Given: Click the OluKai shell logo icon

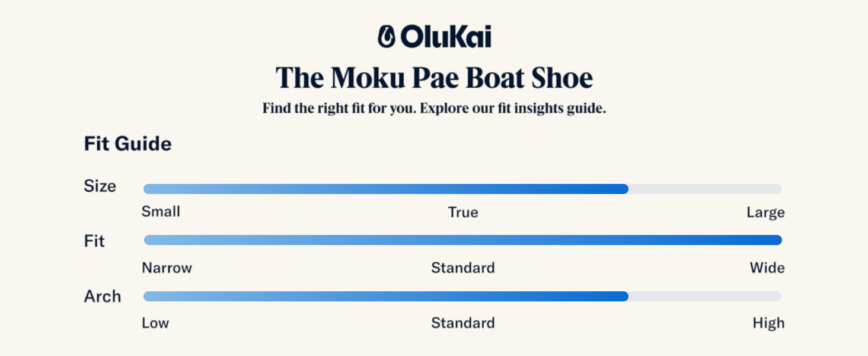Looking at the screenshot, I should [x=387, y=37].
